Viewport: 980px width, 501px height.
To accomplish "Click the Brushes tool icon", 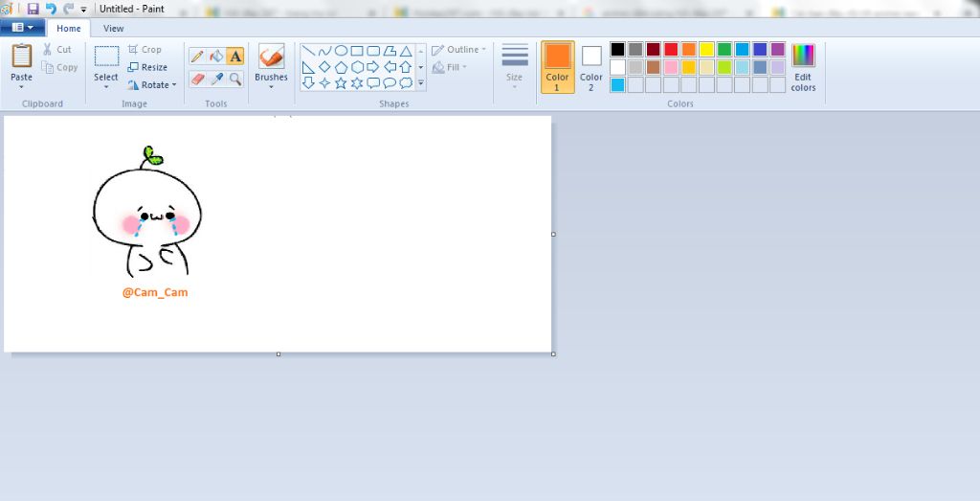I will coord(271,56).
